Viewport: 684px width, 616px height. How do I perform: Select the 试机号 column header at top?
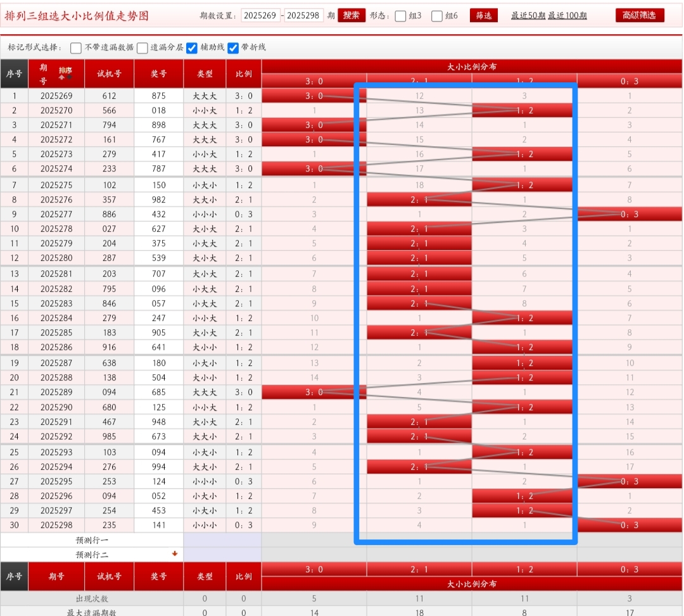[109, 74]
